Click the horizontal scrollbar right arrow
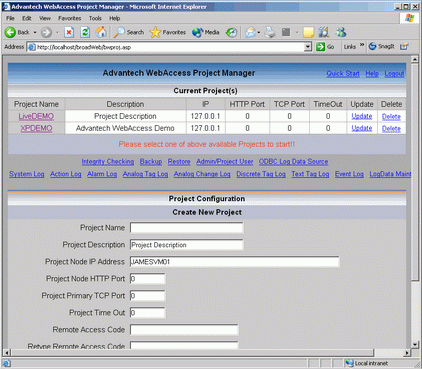The height and width of the screenshot is (369, 422). click(x=407, y=352)
